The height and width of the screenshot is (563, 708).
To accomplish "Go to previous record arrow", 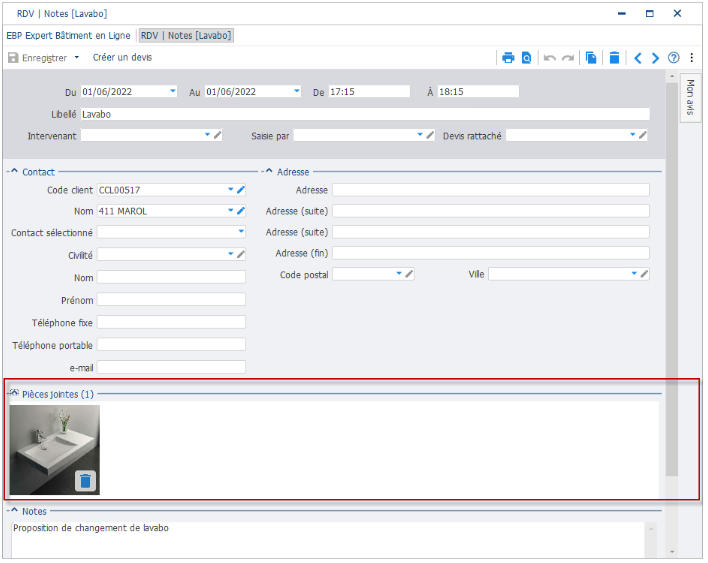I will (638, 58).
